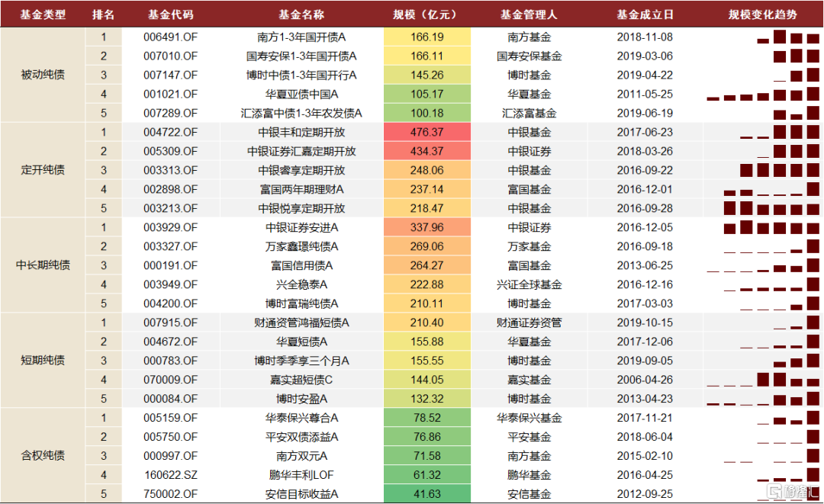Open trend sparkline for 中银悦享定期开放 row
Image resolution: width=824 pixels, height=504 pixels.
click(x=771, y=208)
